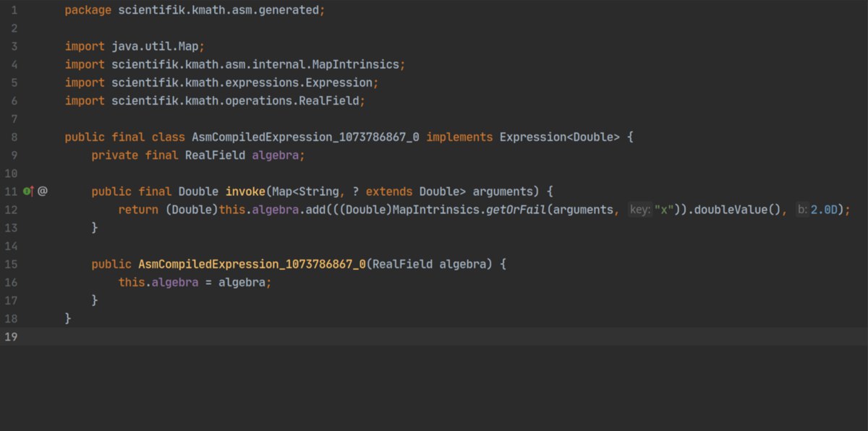Click 'RealField algebra' constructor parameter
Screen dimensions: 868x431
click(x=432, y=264)
